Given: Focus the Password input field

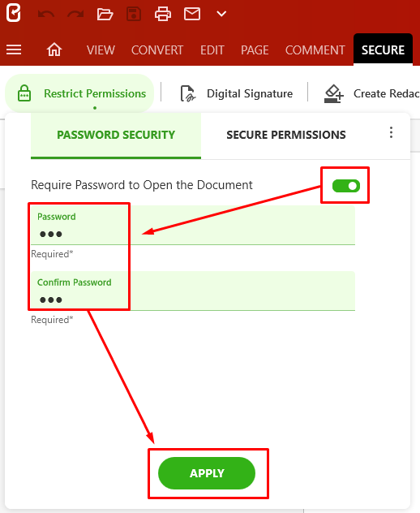Looking at the screenshot, I should tap(193, 225).
